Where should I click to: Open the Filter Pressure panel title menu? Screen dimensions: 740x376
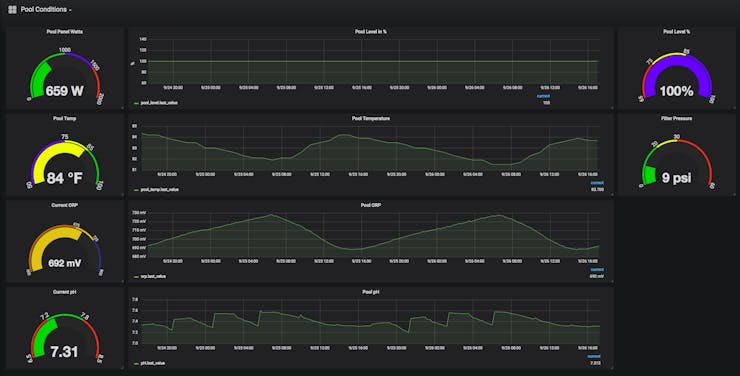coord(676,118)
